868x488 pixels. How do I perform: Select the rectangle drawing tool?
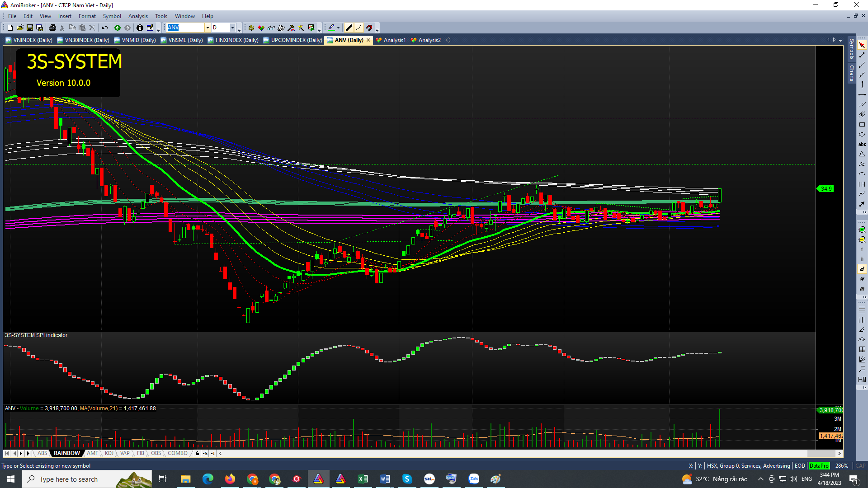(x=862, y=125)
